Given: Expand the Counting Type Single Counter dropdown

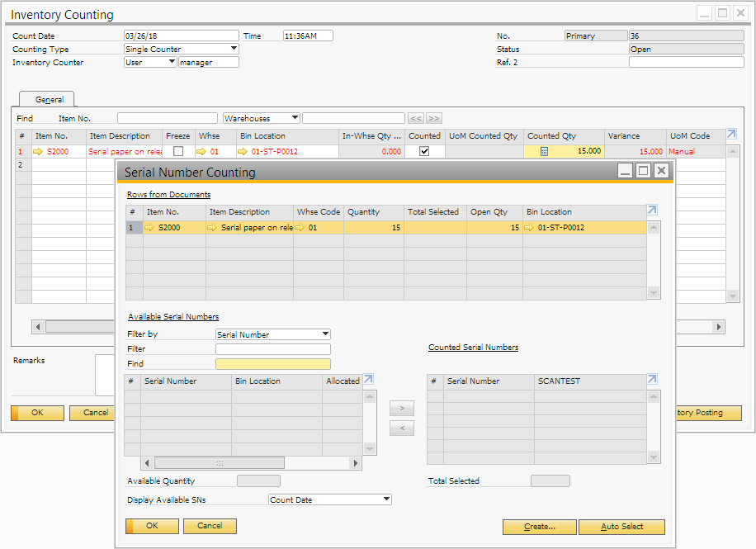Looking at the screenshot, I should point(234,49).
